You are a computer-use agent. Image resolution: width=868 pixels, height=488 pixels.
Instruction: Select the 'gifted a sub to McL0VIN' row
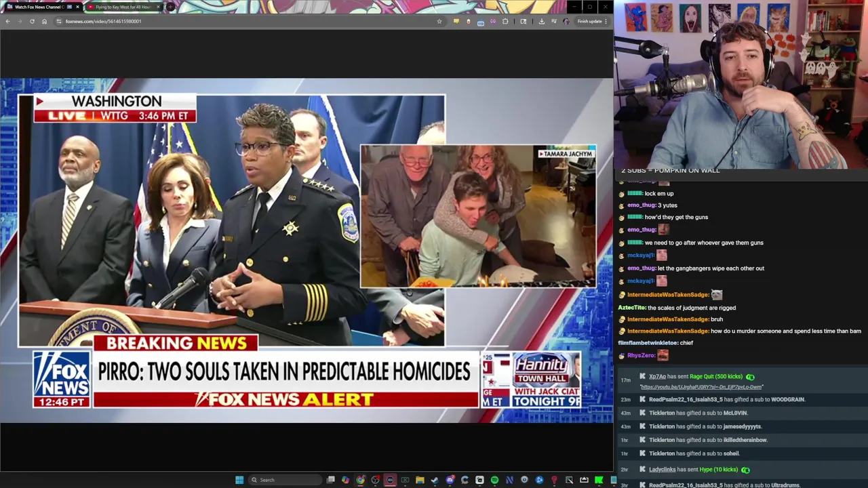[x=743, y=413]
